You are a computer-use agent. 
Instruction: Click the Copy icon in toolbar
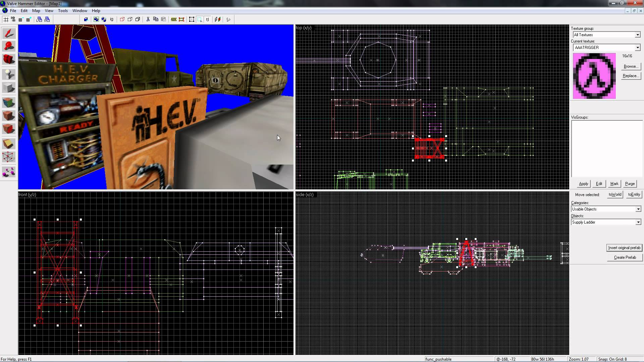pyautogui.click(x=156, y=19)
